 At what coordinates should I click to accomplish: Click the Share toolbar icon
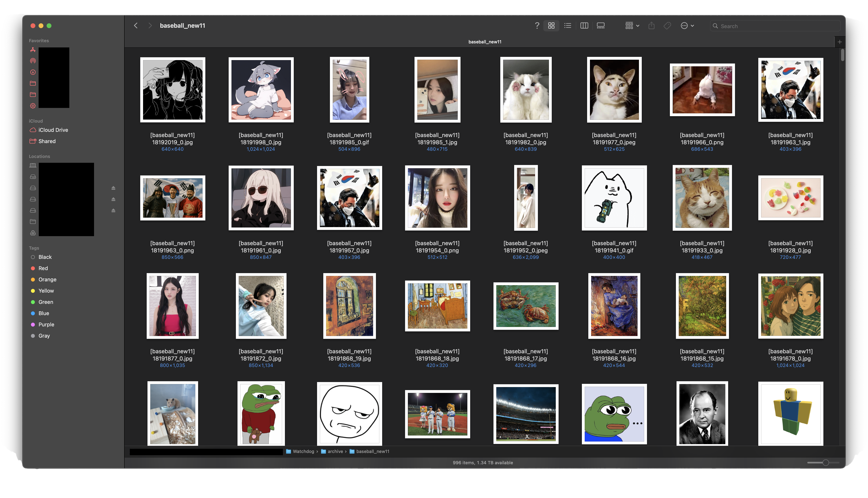pos(651,26)
